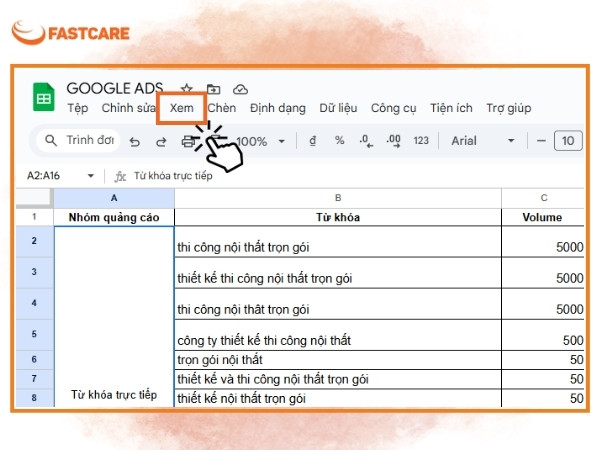This screenshot has width=600, height=450.
Task: Select row 1 header
Action: pyautogui.click(x=34, y=217)
